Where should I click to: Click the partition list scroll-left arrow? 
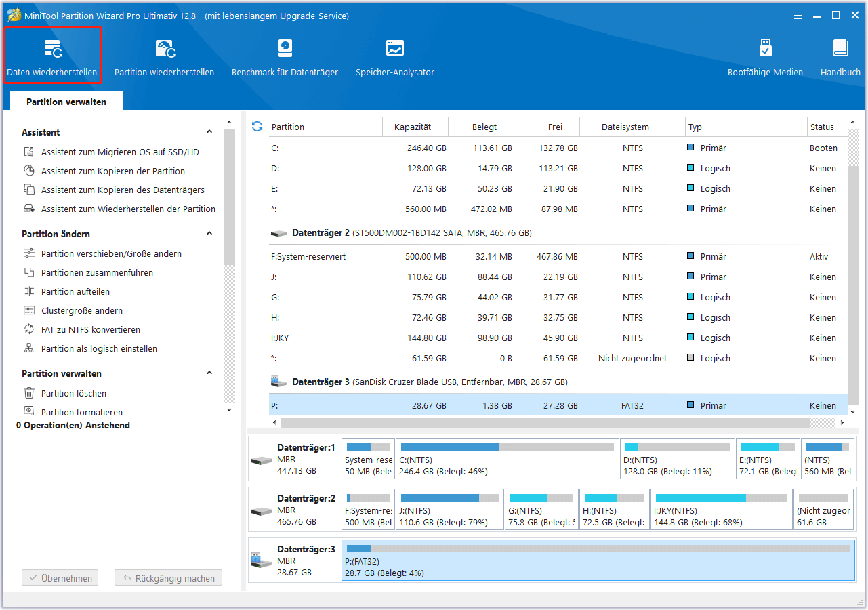pyautogui.click(x=274, y=422)
